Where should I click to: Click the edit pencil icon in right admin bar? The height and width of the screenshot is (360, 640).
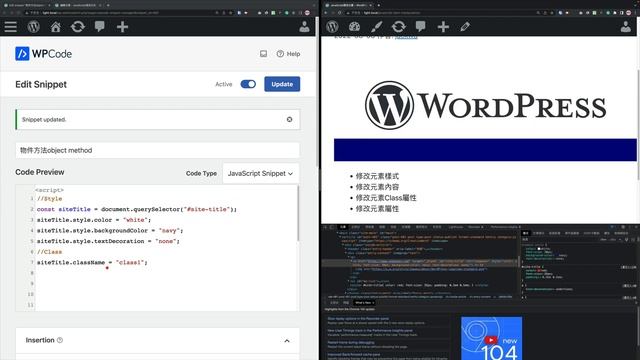(x=465, y=27)
